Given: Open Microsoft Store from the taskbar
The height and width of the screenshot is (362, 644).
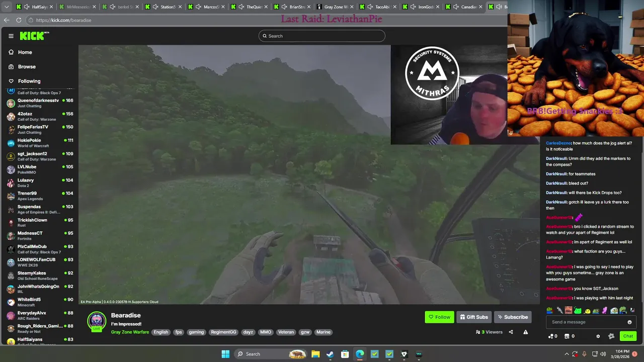Looking at the screenshot, I should coord(345,354).
